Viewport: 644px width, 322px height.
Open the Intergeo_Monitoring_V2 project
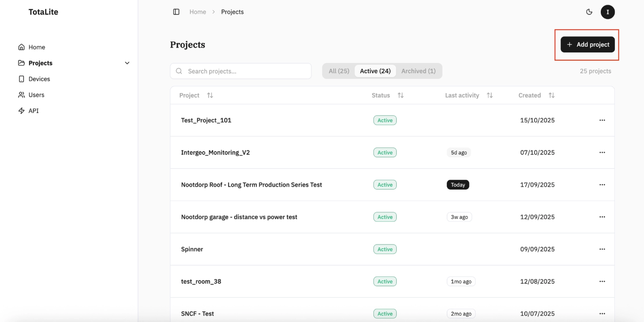point(215,152)
